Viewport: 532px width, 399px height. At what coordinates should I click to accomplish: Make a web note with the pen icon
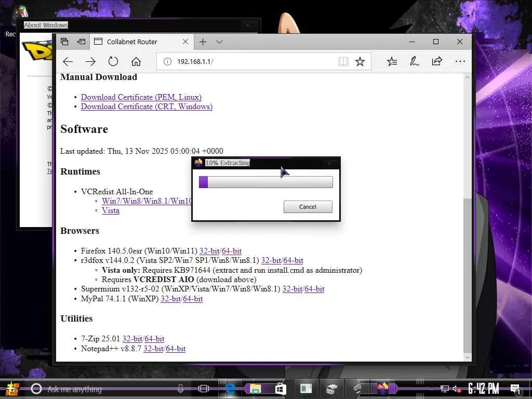coord(414,61)
